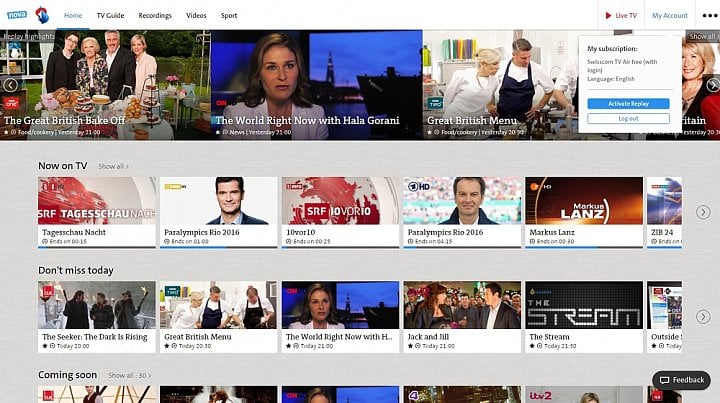Click the Feedback button
The width and height of the screenshot is (720, 403).
tap(681, 380)
